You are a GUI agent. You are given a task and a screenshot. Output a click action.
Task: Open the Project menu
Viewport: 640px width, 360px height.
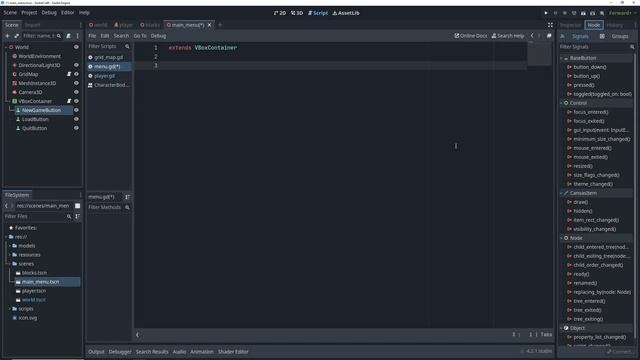tap(29, 13)
